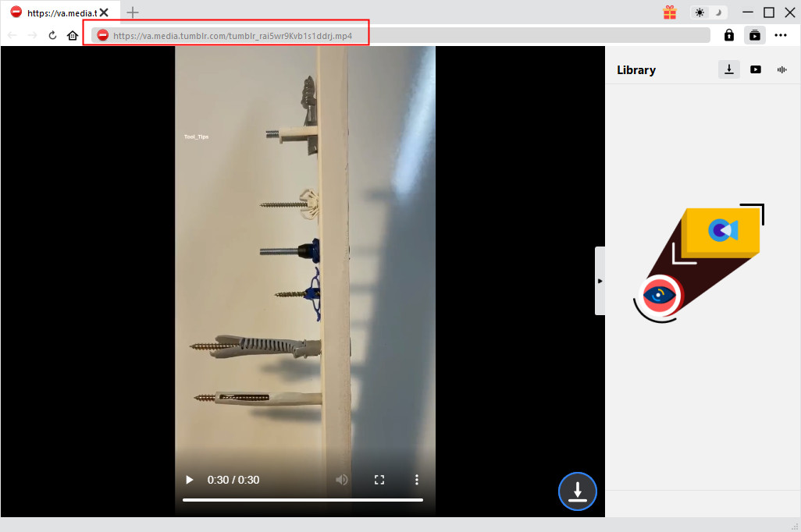Open the video player options menu

point(417,480)
